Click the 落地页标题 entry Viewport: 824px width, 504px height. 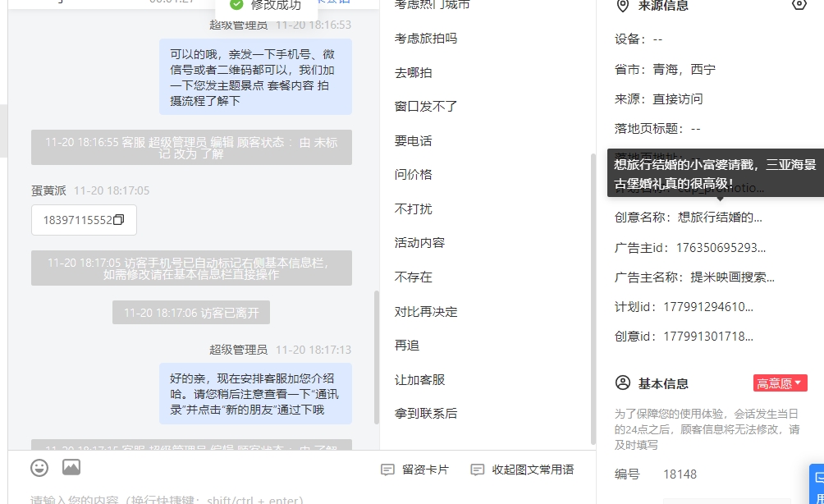point(657,128)
